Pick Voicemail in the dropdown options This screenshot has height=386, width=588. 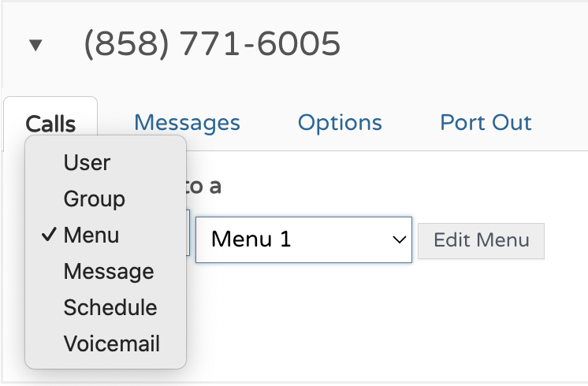tap(111, 344)
